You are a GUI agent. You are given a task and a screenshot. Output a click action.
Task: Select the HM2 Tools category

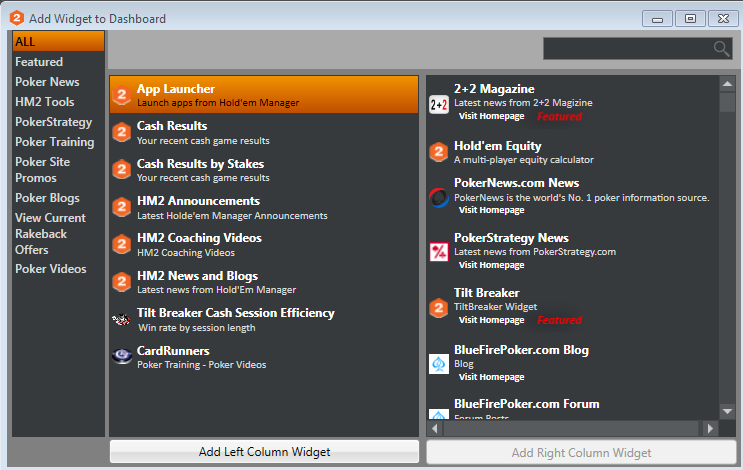click(x=45, y=101)
